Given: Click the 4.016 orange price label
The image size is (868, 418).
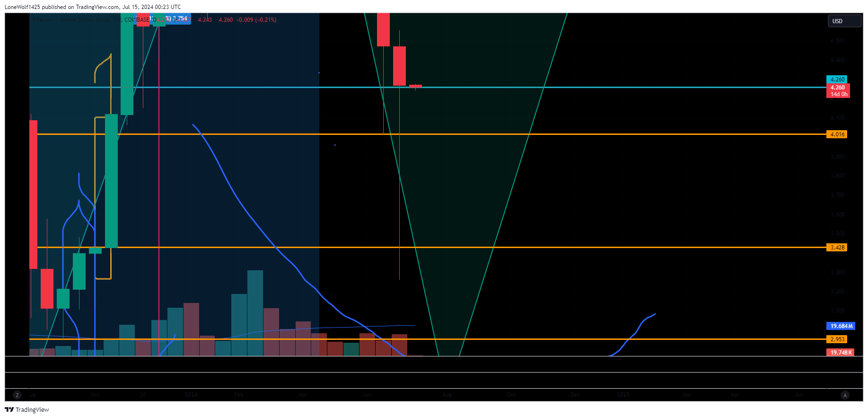Looking at the screenshot, I should 837,134.
